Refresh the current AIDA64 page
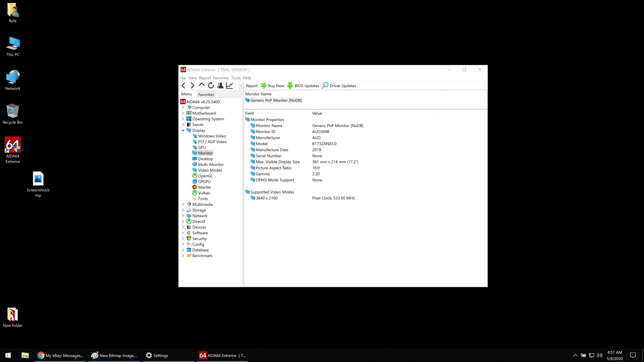This screenshot has height=362, width=644. (x=211, y=86)
